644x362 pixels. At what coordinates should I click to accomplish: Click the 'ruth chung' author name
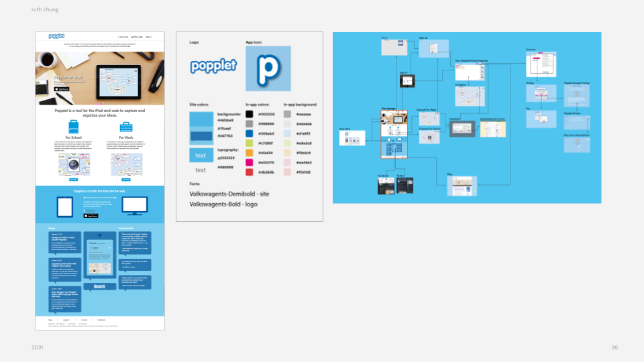pyautogui.click(x=45, y=9)
